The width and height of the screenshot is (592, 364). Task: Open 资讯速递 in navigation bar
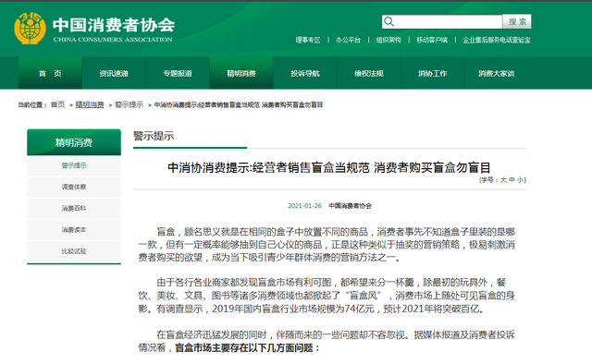click(114, 73)
